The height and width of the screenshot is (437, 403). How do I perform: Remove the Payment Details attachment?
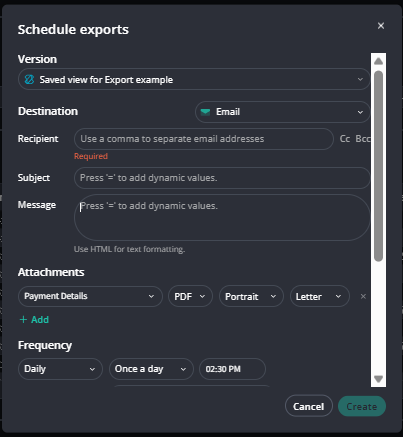click(x=363, y=296)
